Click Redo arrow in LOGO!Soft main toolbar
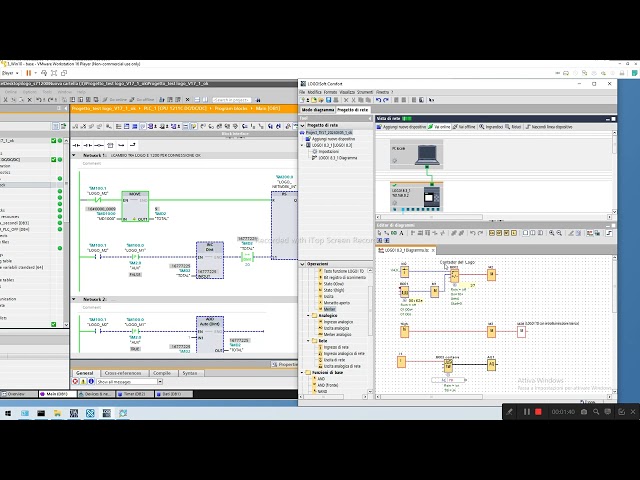This screenshot has height=480, width=640. 386,100
